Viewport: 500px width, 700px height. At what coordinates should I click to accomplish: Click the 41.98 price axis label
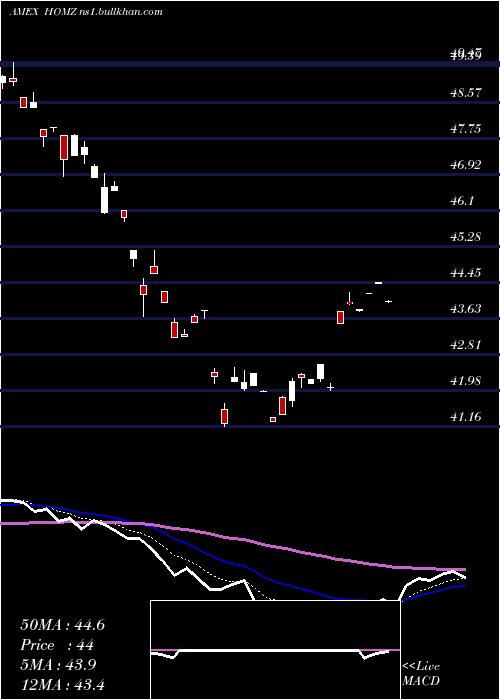click(466, 381)
